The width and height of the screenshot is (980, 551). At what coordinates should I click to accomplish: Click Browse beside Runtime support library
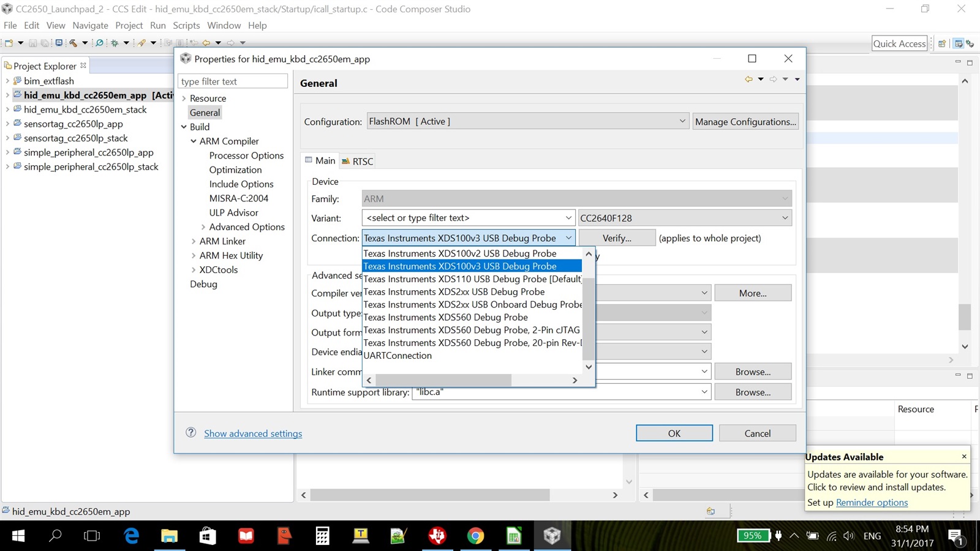click(753, 392)
